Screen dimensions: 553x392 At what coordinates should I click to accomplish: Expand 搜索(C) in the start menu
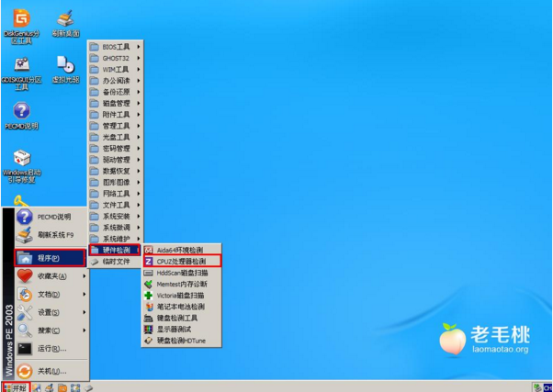tap(51, 330)
